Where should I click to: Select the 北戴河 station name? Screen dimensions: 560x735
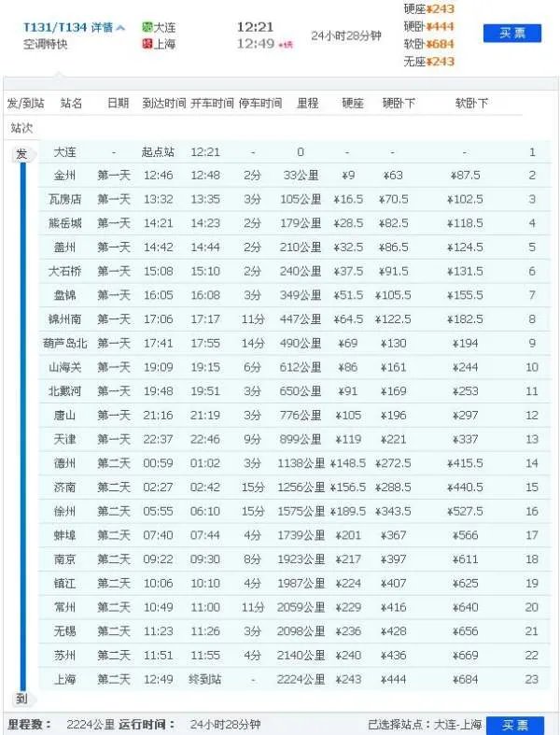point(64,391)
